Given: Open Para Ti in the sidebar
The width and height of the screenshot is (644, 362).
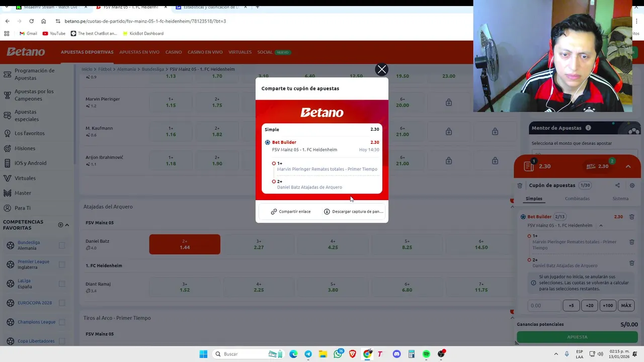Looking at the screenshot, I should coord(23,208).
